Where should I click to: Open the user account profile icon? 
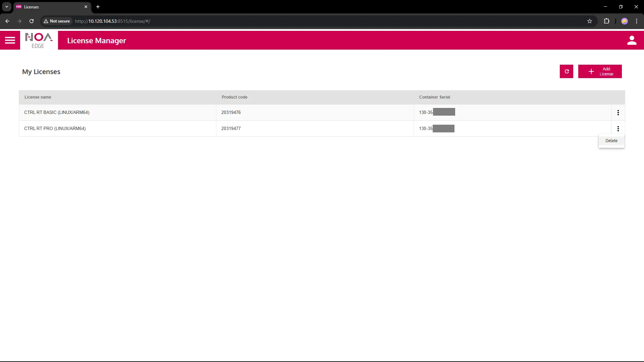(x=632, y=40)
